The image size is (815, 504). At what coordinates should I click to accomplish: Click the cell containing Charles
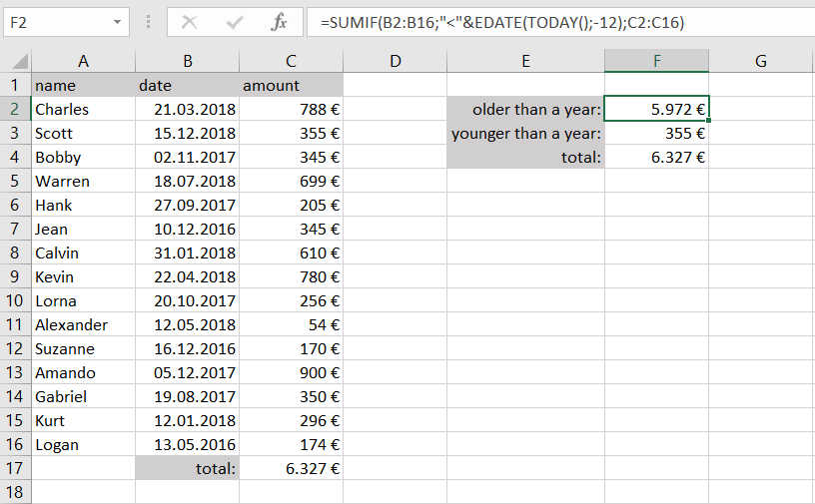coord(83,109)
